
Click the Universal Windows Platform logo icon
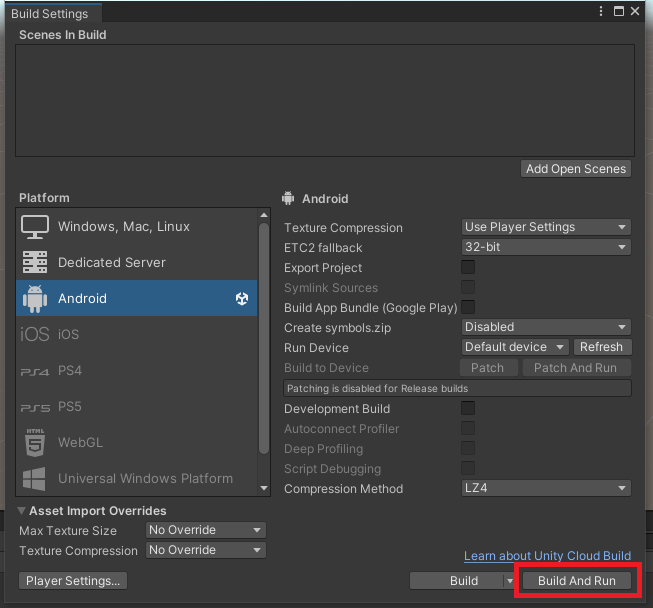34,479
